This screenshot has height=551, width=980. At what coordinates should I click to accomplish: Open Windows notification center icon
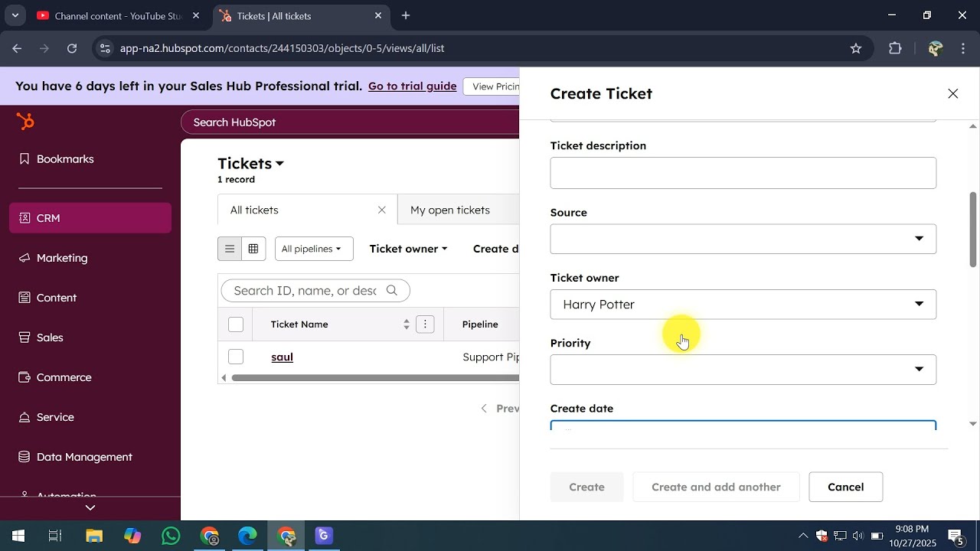point(956,536)
